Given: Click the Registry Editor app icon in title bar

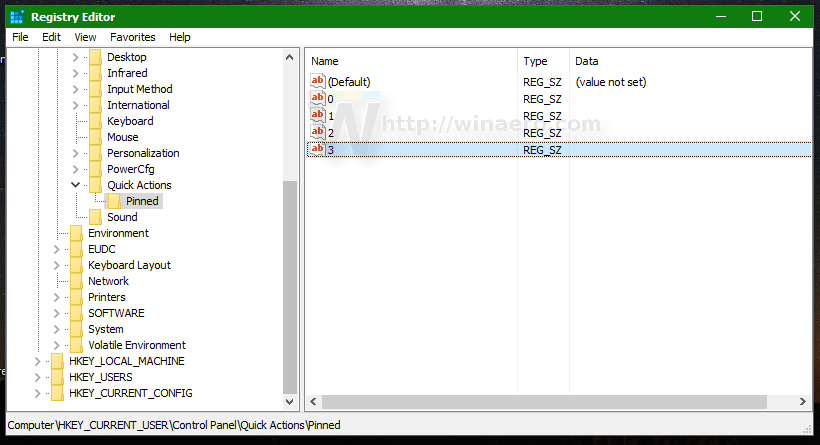Looking at the screenshot, I should [17, 17].
